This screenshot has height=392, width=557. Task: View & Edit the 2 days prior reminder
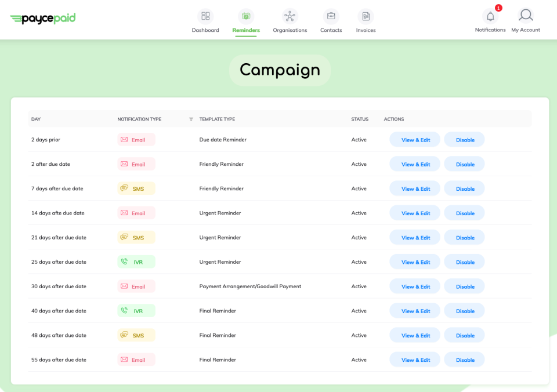coord(415,140)
